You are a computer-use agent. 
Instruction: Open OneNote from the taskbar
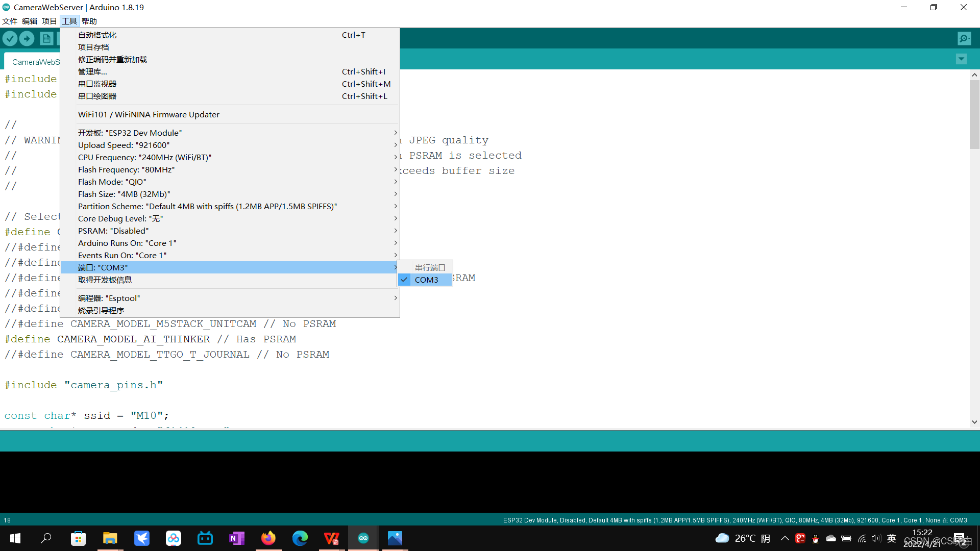tap(237, 538)
